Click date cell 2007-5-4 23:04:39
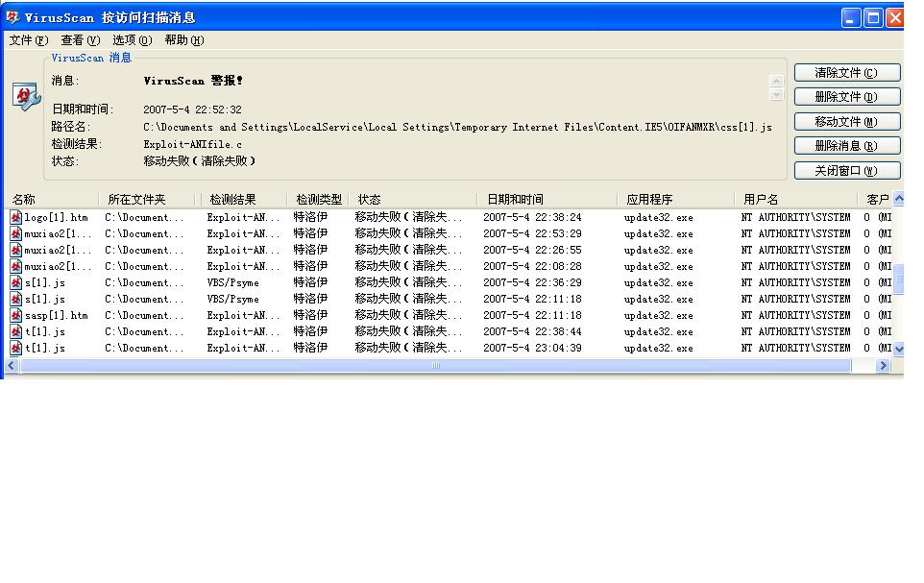The image size is (924, 583). pos(532,349)
